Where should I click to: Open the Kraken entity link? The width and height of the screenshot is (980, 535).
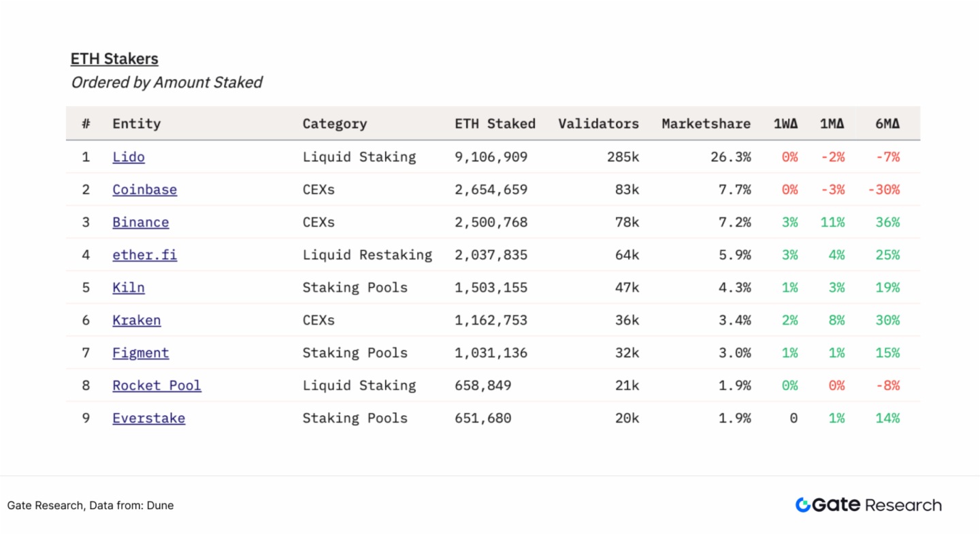point(136,321)
